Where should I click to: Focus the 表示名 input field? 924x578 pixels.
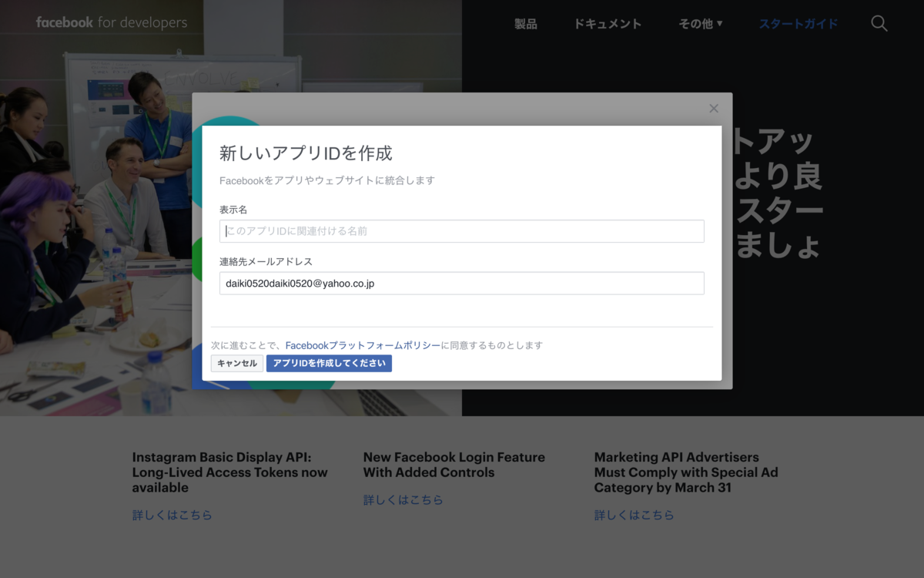[462, 231]
